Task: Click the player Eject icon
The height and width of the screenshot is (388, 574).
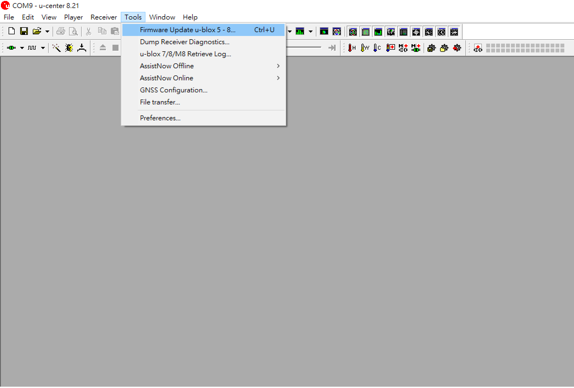Action: [103, 48]
